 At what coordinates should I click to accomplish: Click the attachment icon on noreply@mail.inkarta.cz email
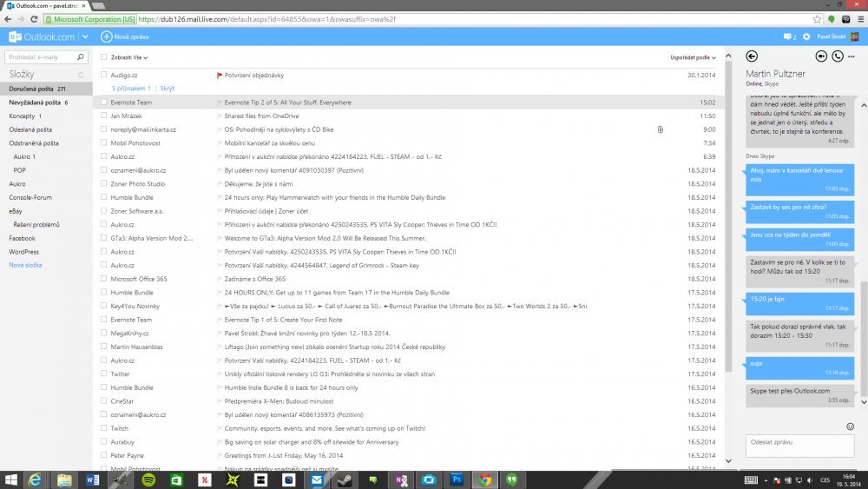click(661, 129)
